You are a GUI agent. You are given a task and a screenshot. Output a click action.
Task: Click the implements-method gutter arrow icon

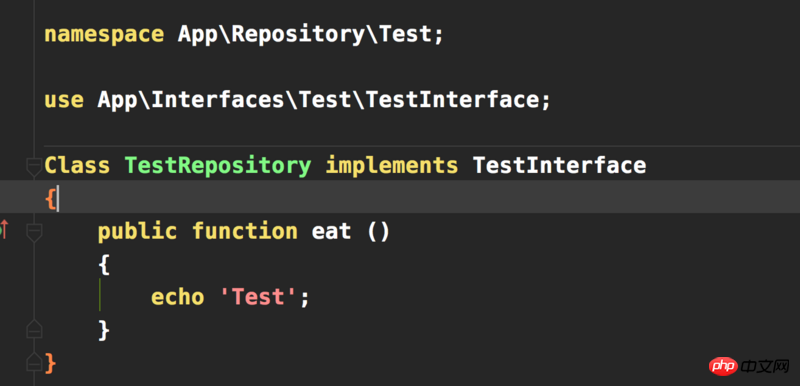coord(4,230)
